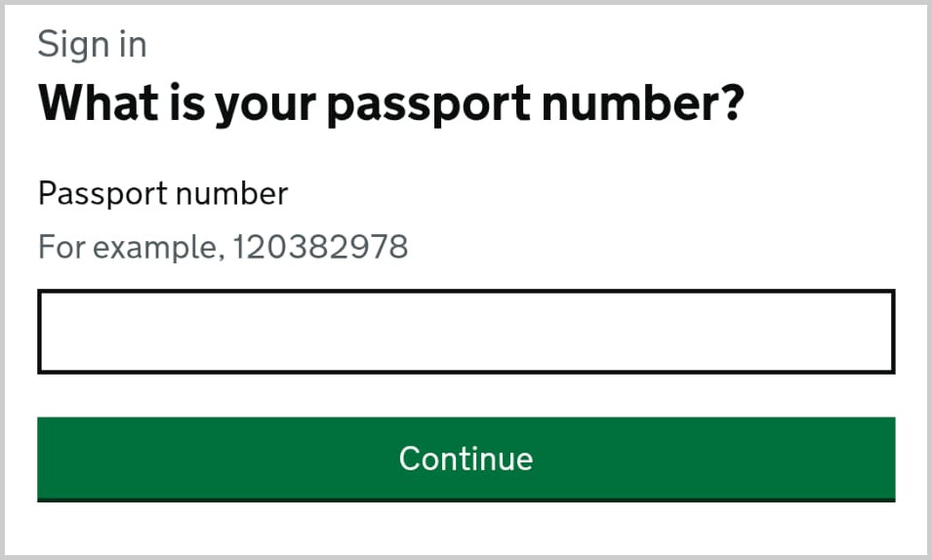Click the "For example, 120382978" hint text
Viewport: 932px width, 560px height.
(223, 247)
